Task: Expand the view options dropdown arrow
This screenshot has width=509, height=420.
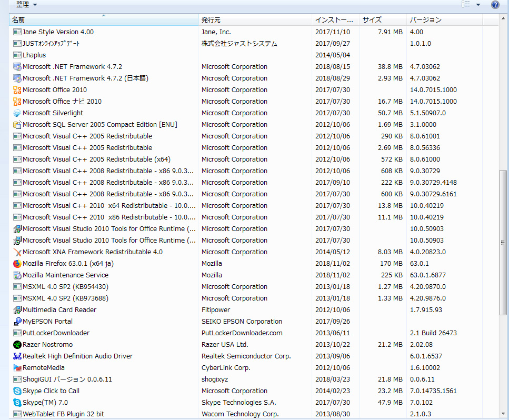Action: click(x=478, y=5)
